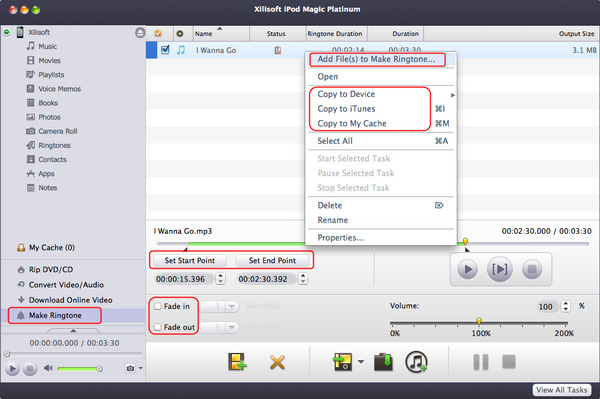Viewport: 600px width, 399px height.
Task: Open Download Online Video tool
Action: tap(65, 300)
